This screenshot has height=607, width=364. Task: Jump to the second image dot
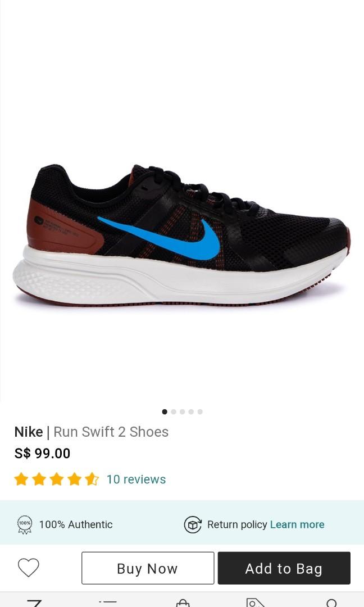tap(174, 411)
